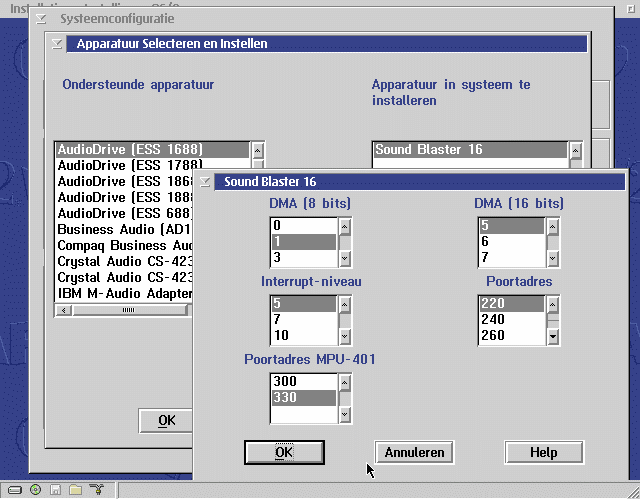
Task: Click up arrow of Ondersteunde apparatuur list
Action: pyautogui.click(x=258, y=151)
